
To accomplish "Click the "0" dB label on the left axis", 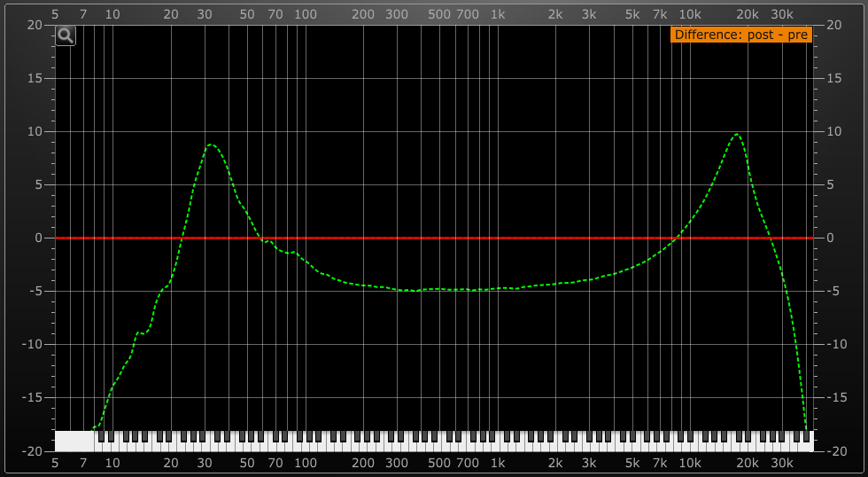I will click(39, 238).
